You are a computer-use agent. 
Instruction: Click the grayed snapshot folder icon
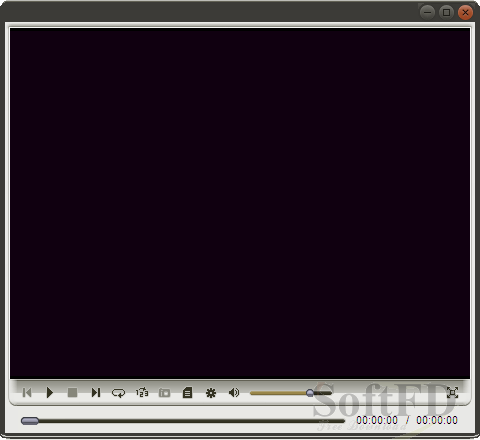(164, 393)
